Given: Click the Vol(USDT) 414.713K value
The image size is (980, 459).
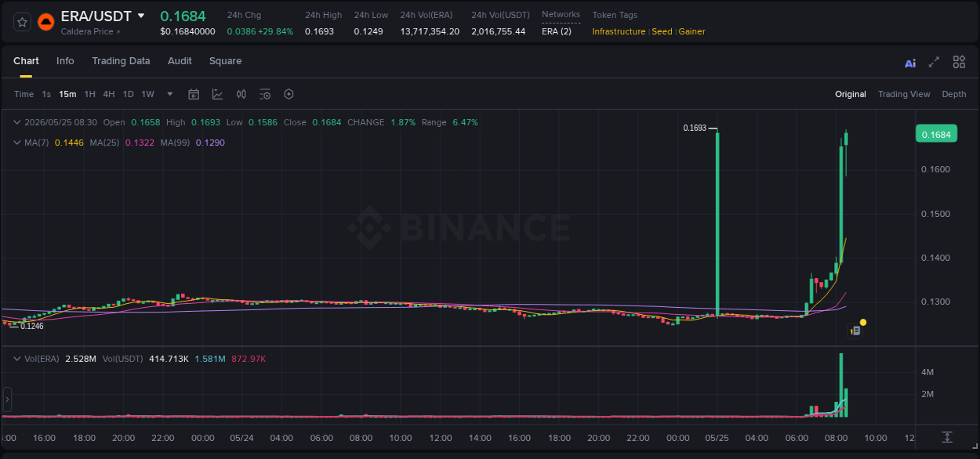Looking at the screenshot, I should click(169, 359).
